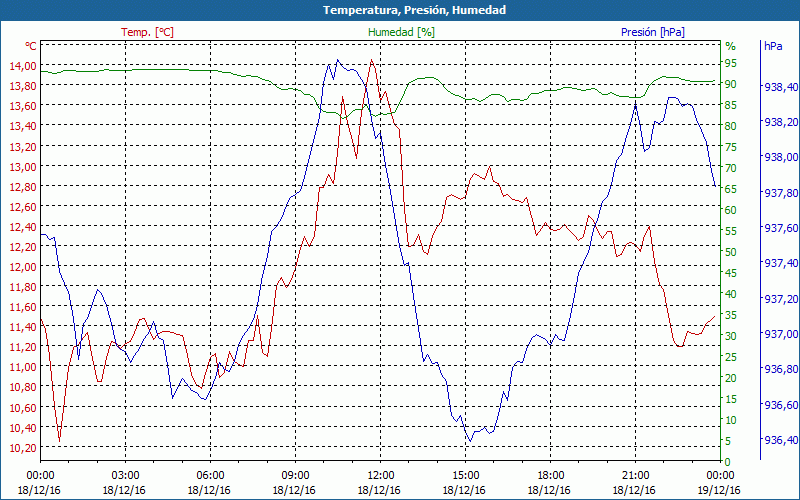The width and height of the screenshot is (800, 500).
Task: Click the '80' humidity axis value
Action: tap(731, 126)
